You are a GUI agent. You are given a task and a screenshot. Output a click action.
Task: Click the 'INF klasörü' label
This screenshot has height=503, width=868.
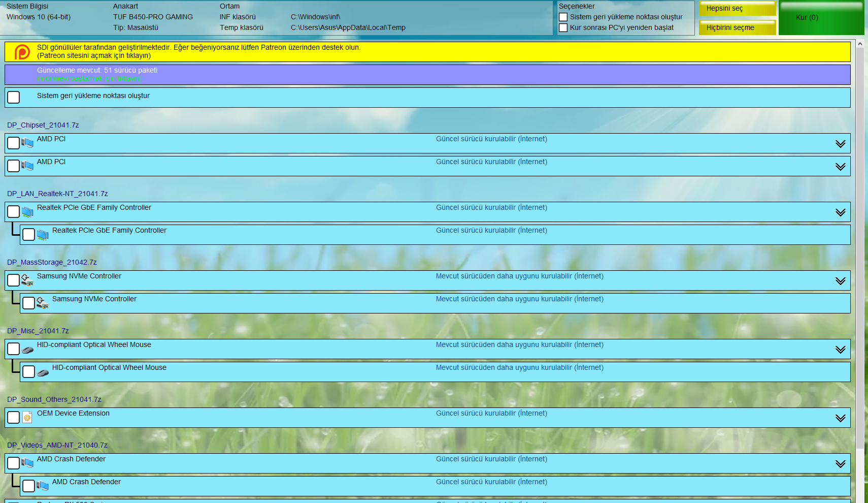pyautogui.click(x=238, y=17)
